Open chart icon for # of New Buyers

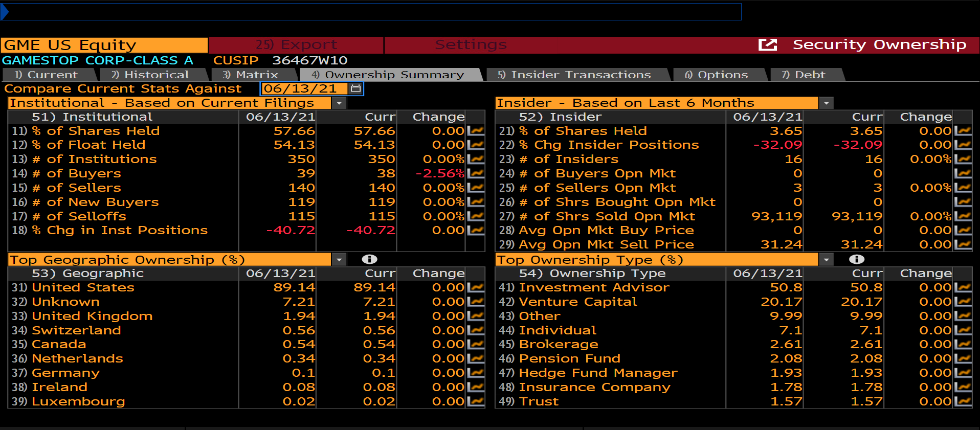point(476,202)
